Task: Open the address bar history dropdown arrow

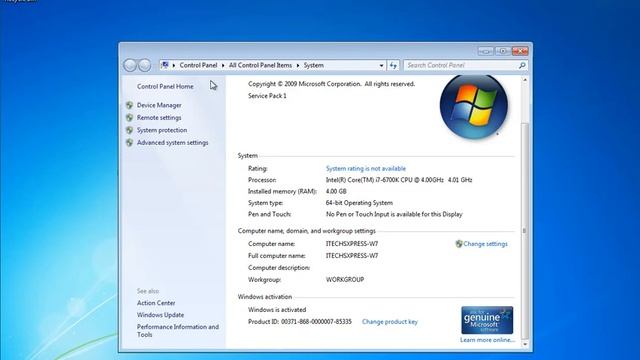Action: 381,65
